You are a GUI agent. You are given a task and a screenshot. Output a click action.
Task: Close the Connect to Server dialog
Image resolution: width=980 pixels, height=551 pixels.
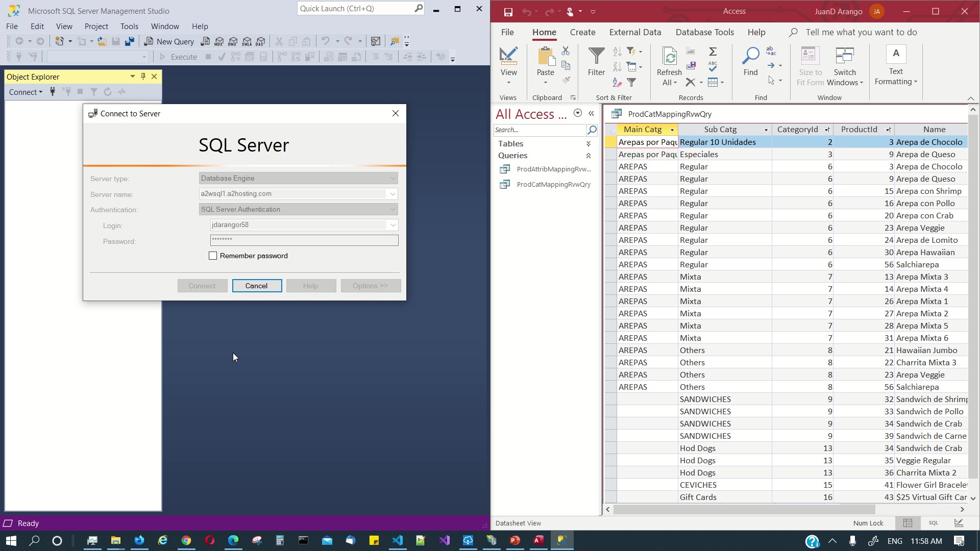396,113
